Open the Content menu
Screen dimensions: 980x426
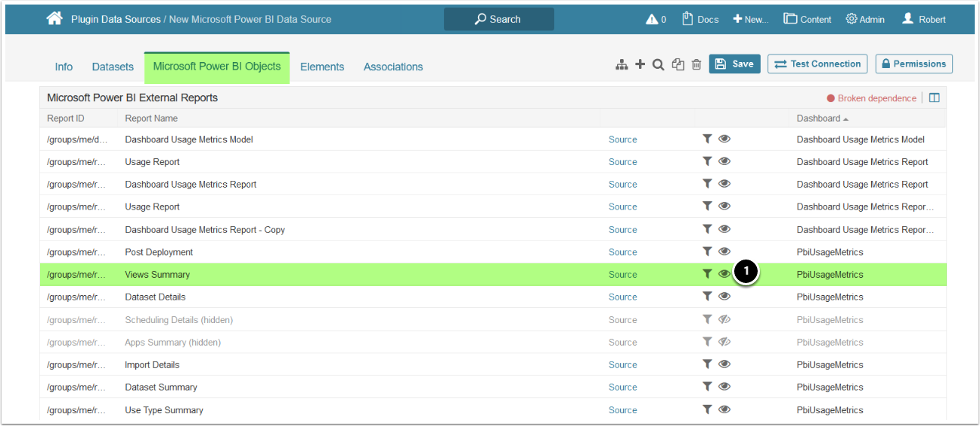pyautogui.click(x=808, y=19)
